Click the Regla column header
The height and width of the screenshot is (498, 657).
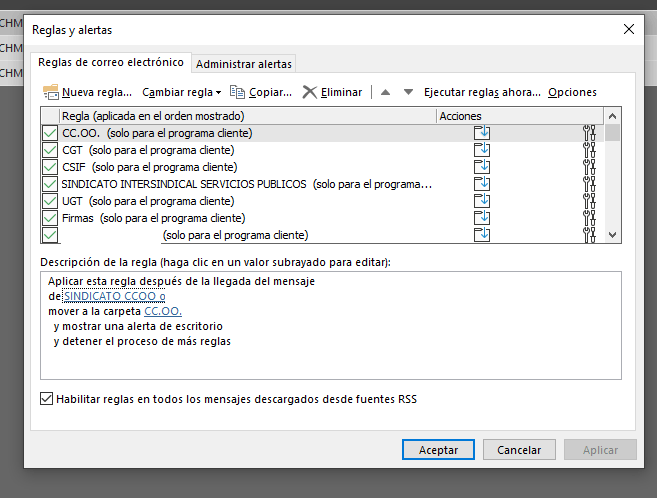point(248,116)
